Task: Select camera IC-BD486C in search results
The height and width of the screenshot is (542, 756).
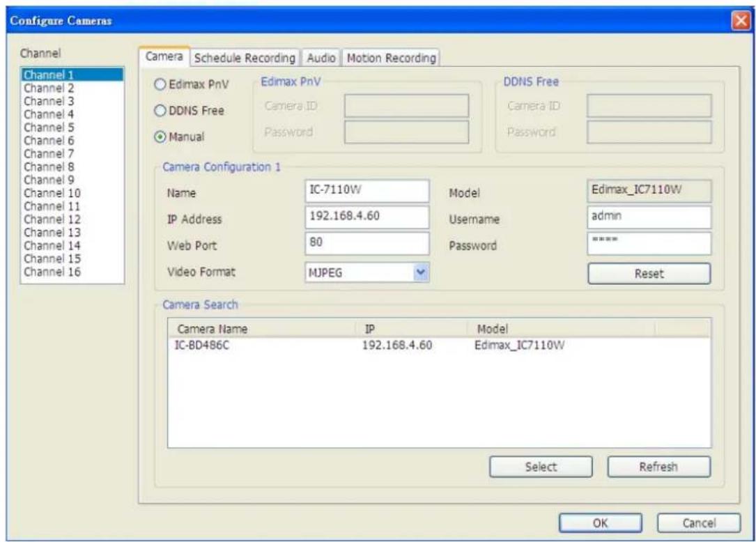Action: 201,346
